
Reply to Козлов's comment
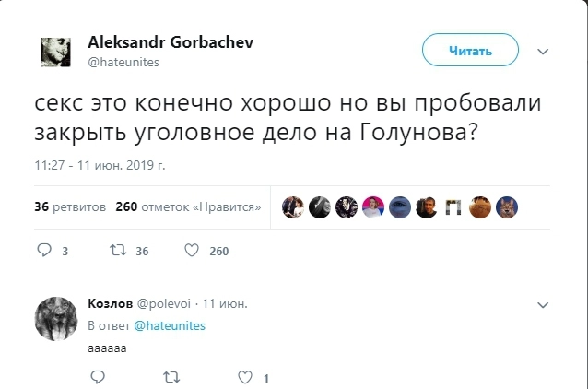[x=98, y=377]
